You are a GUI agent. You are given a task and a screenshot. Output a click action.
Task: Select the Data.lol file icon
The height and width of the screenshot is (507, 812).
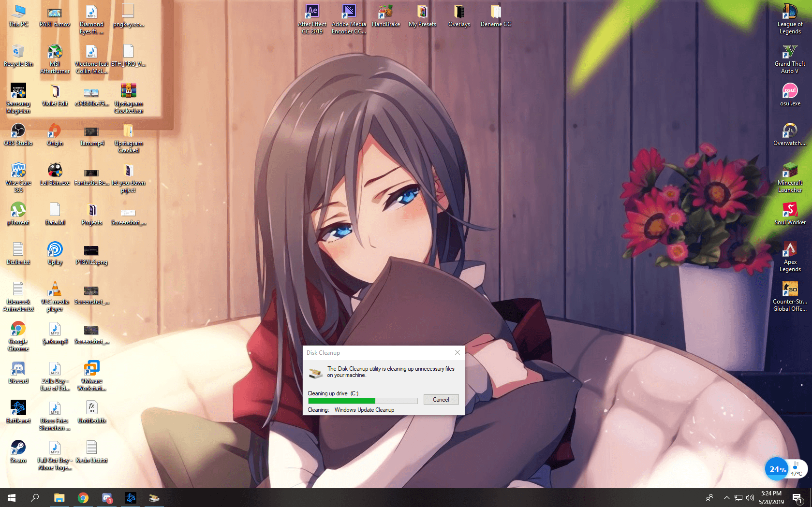coord(55,214)
